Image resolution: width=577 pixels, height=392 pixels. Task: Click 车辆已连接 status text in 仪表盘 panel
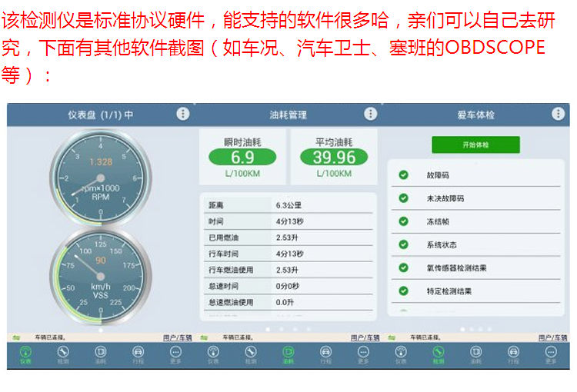pyautogui.click(x=51, y=337)
